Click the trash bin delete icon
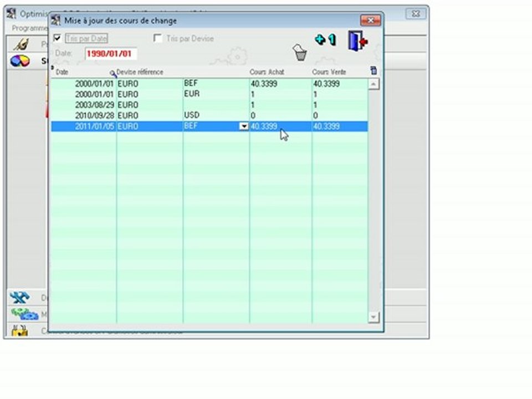Image resolution: width=532 pixels, height=399 pixels. tap(300, 53)
